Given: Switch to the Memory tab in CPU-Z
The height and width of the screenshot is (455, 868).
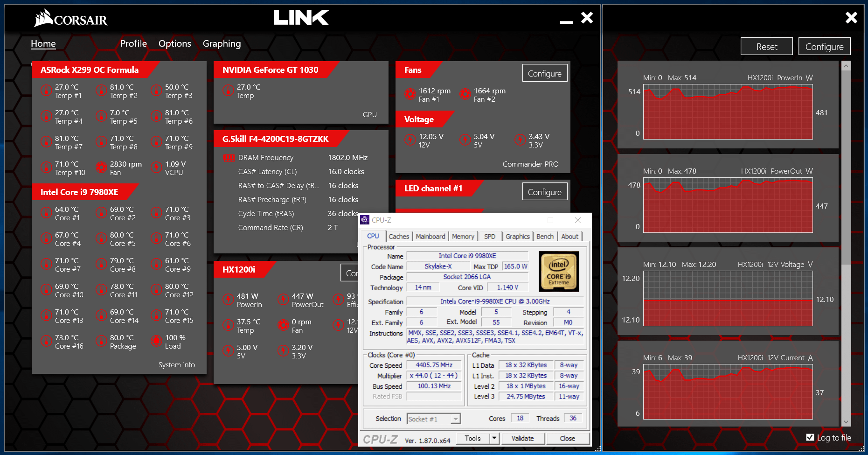Looking at the screenshot, I should point(463,237).
